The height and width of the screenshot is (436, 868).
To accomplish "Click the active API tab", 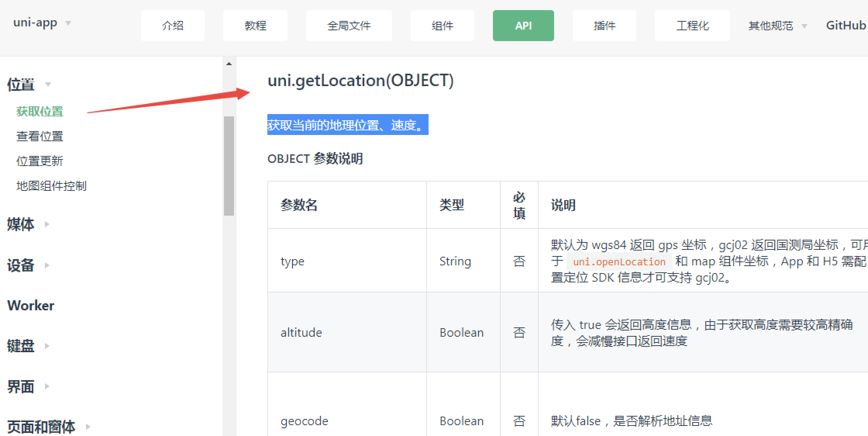I will click(x=523, y=26).
